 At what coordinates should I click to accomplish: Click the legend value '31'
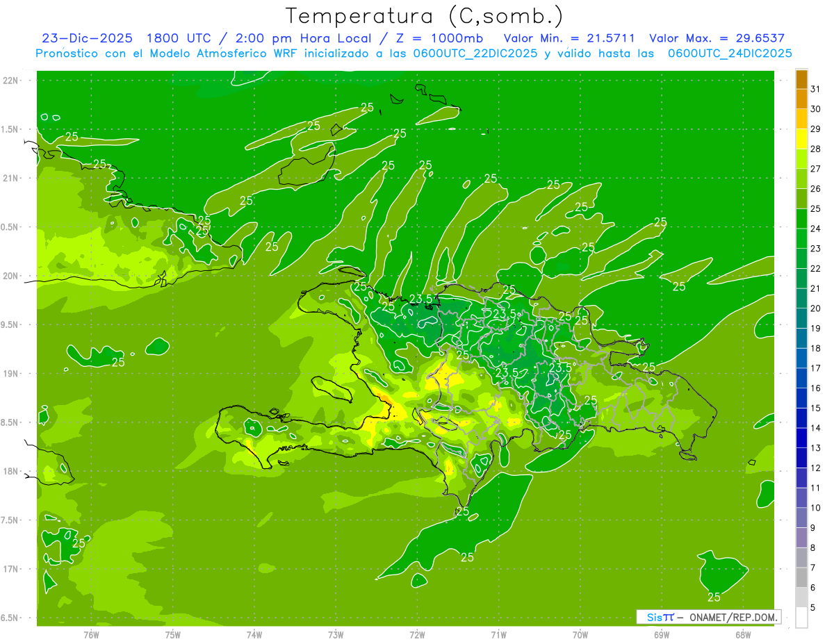click(x=816, y=89)
